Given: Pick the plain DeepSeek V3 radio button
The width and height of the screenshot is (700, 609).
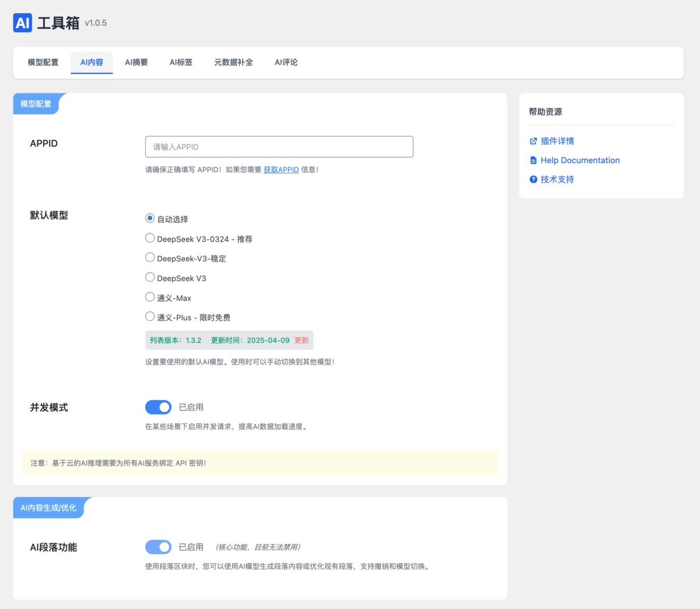Looking at the screenshot, I should pyautogui.click(x=150, y=277).
